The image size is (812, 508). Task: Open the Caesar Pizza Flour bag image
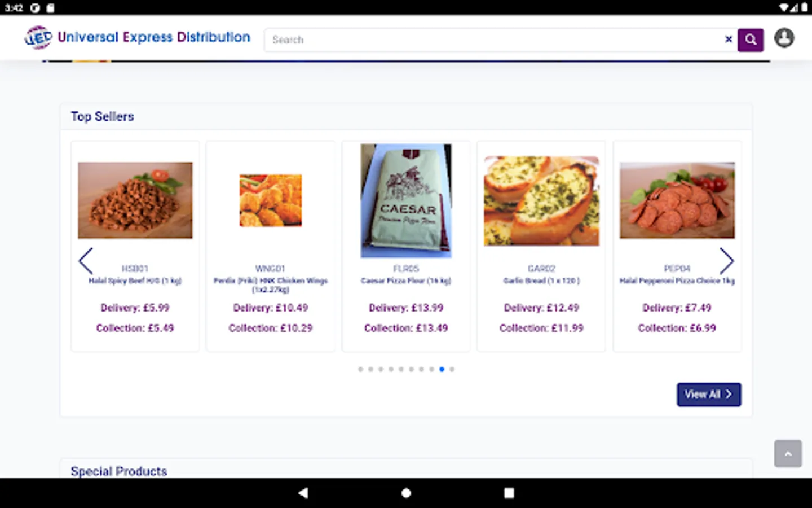(406, 200)
